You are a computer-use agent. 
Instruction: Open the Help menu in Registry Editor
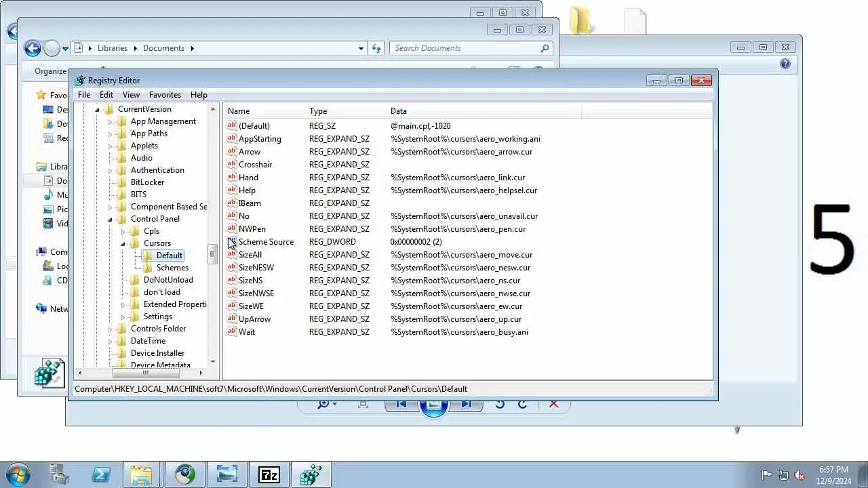click(199, 95)
